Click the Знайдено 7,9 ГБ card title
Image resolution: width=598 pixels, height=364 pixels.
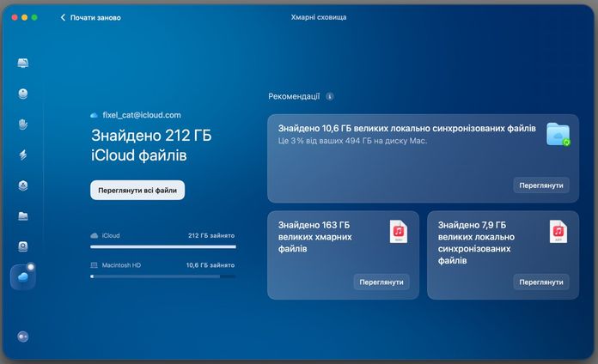click(476, 243)
